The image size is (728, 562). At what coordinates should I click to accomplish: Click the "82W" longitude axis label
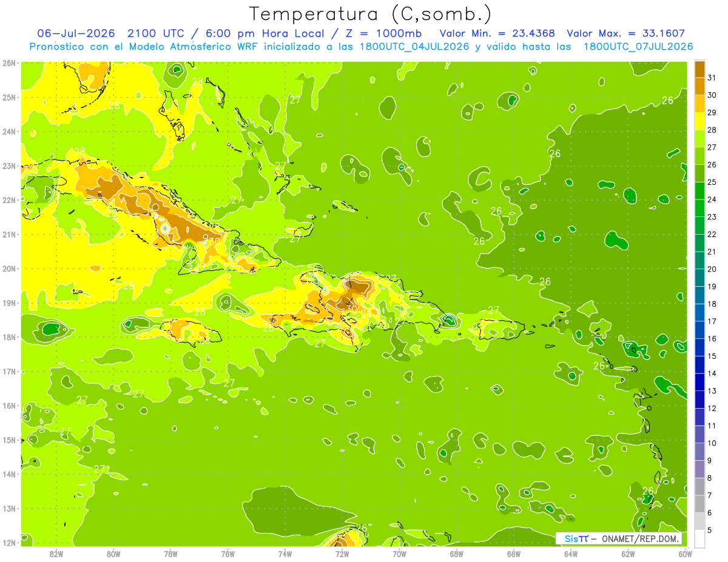click(56, 554)
